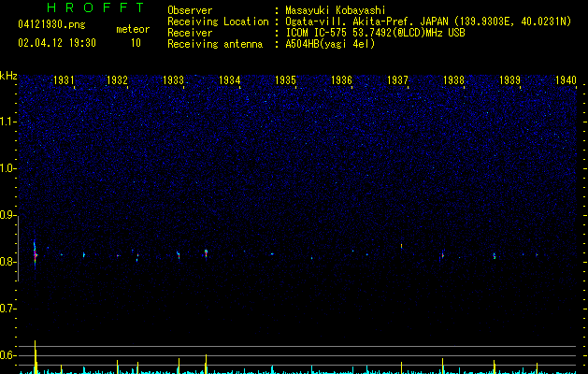The image size is (588, 374).
Task: Click the 1.0 kHz axis label
Action: tap(7, 168)
